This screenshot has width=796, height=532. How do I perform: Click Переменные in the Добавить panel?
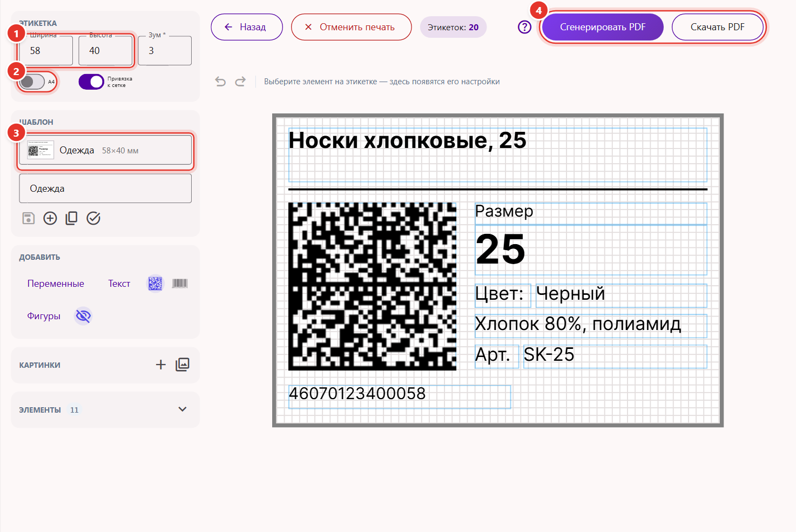56,284
